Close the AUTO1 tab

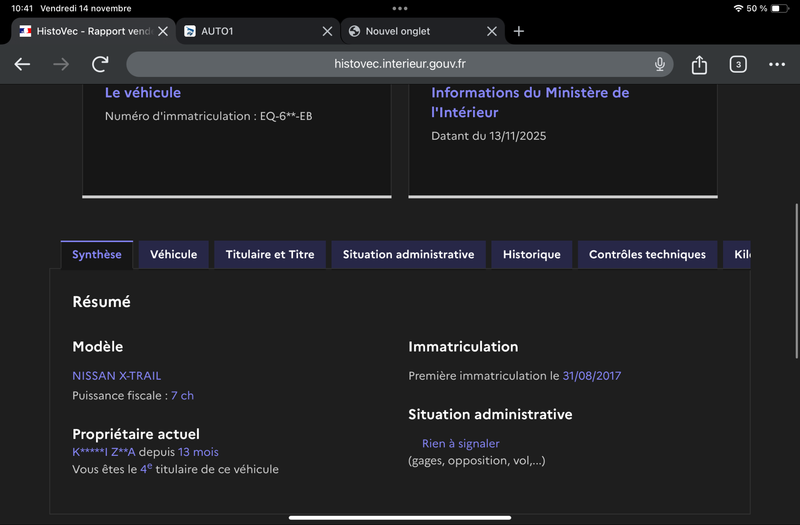click(x=327, y=31)
